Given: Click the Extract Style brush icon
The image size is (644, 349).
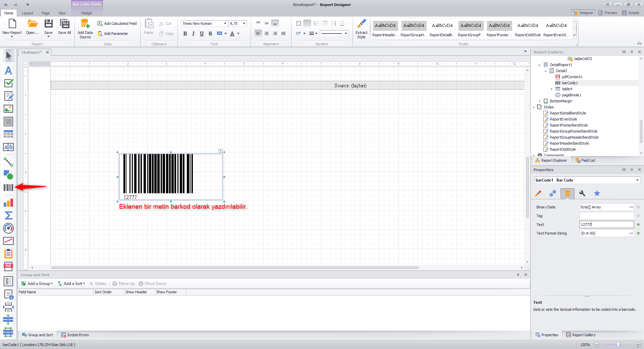Looking at the screenshot, I should [x=361, y=24].
